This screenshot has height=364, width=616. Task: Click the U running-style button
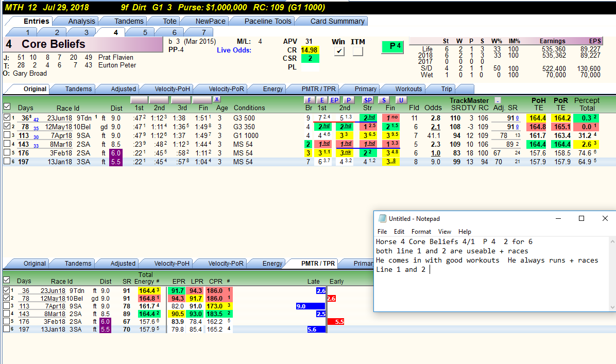click(401, 100)
